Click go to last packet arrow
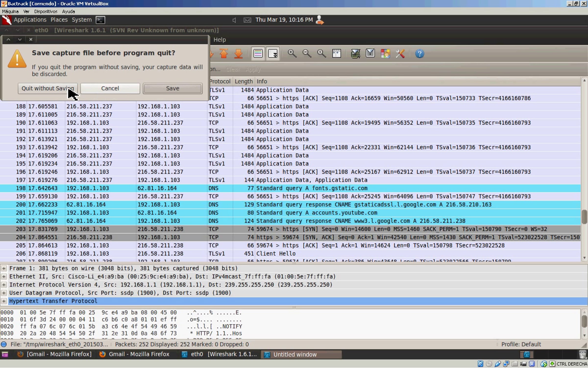Viewport: 588px width, 368px height. tap(238, 53)
